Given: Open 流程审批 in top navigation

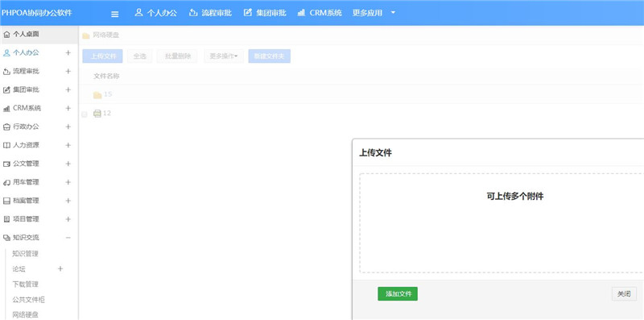Looking at the screenshot, I should click(x=217, y=13).
